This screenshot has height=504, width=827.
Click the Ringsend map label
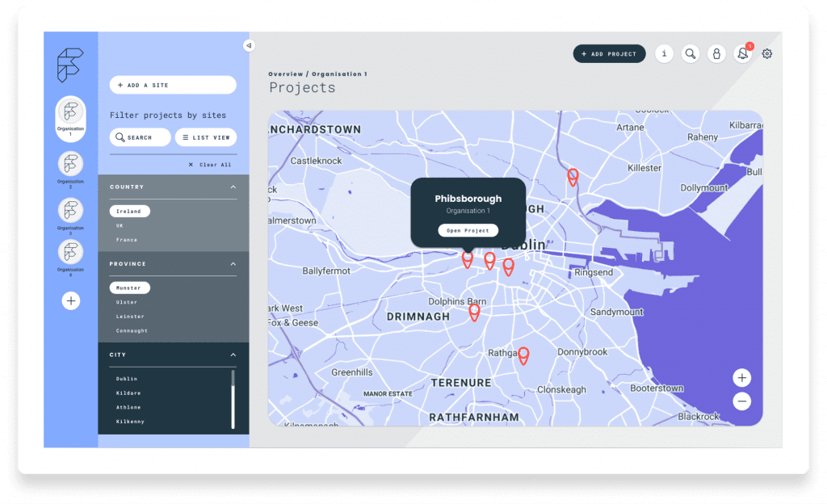(594, 272)
